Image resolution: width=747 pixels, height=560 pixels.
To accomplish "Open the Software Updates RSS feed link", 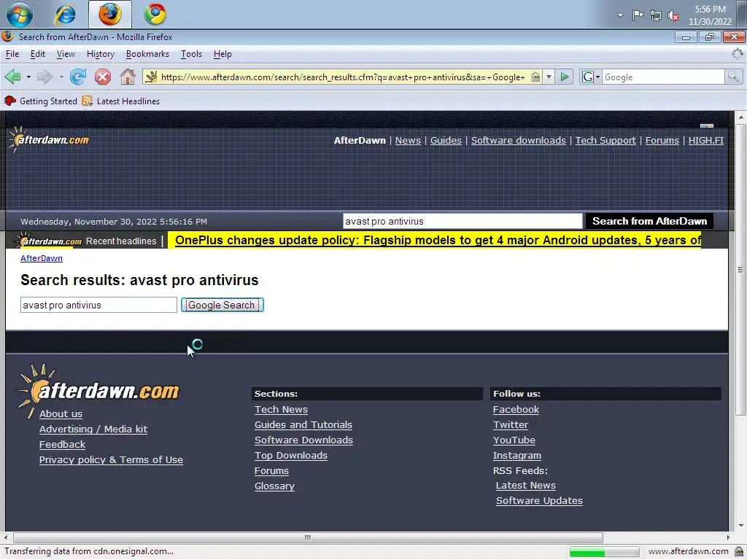I will tap(539, 500).
